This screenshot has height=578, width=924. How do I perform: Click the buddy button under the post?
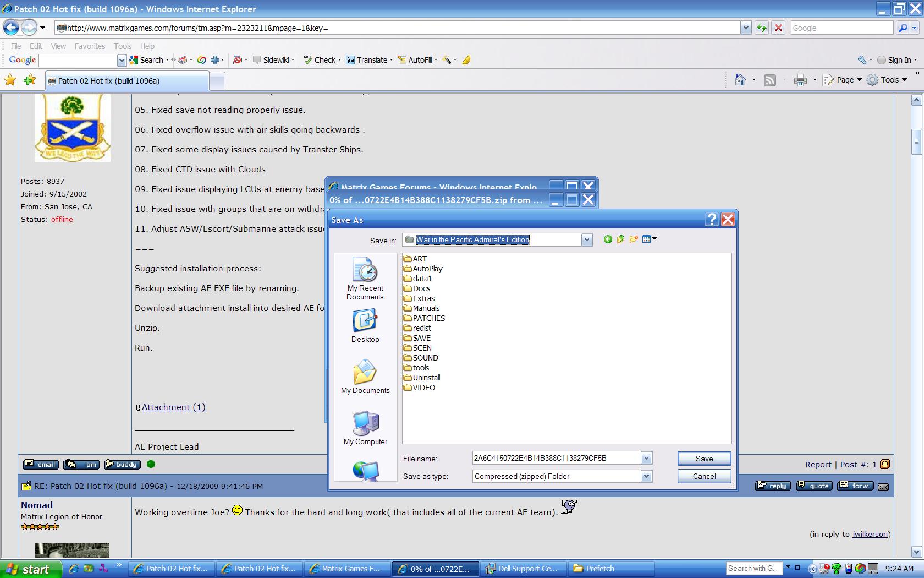point(122,464)
